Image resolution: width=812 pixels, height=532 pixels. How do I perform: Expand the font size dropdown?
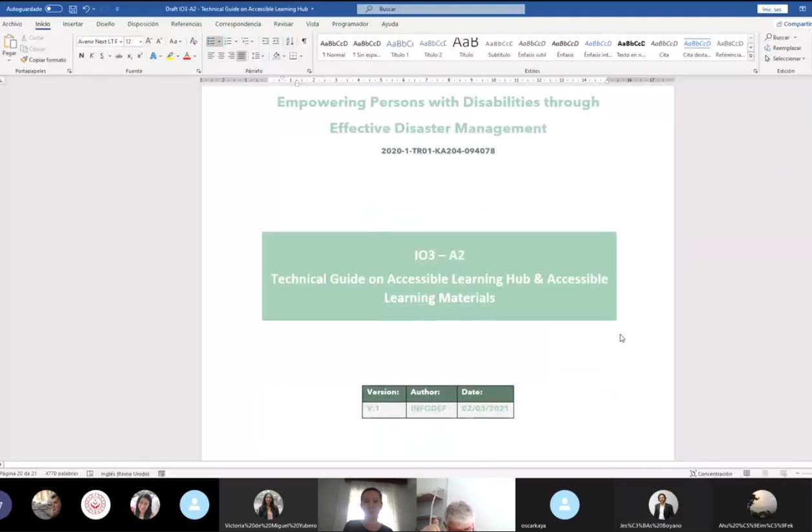pos(140,42)
